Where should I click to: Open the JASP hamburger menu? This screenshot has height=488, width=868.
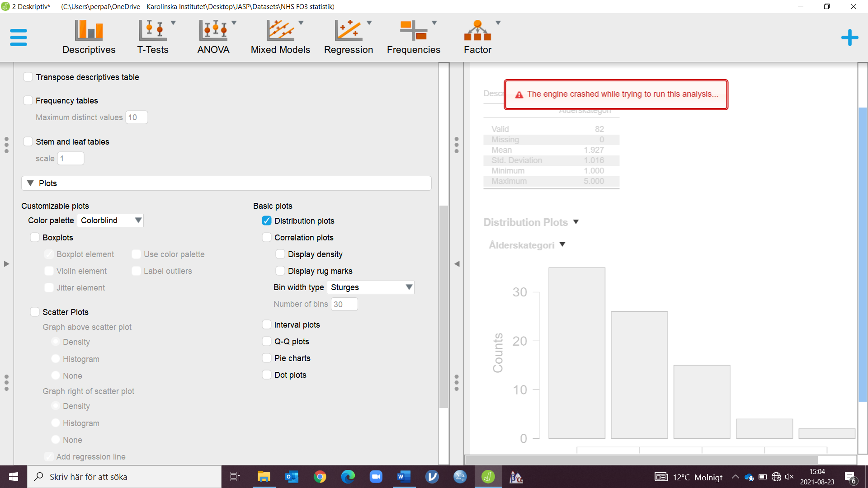click(x=19, y=38)
